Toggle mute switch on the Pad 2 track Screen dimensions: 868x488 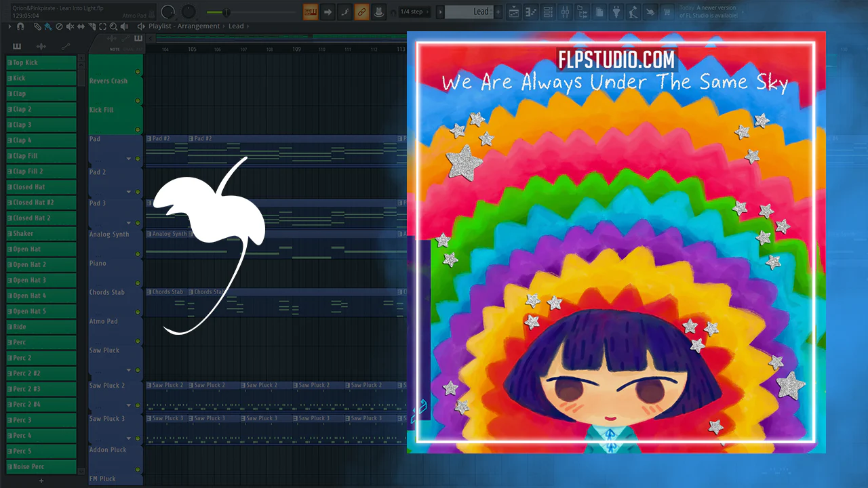tap(138, 192)
